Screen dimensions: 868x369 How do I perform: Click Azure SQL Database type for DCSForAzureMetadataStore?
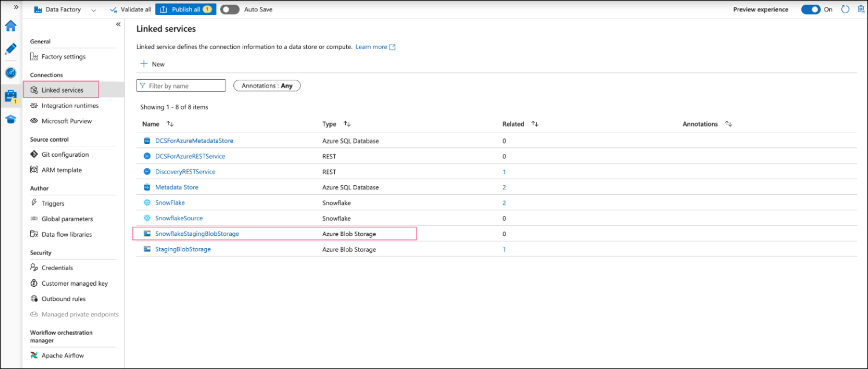[x=350, y=141]
